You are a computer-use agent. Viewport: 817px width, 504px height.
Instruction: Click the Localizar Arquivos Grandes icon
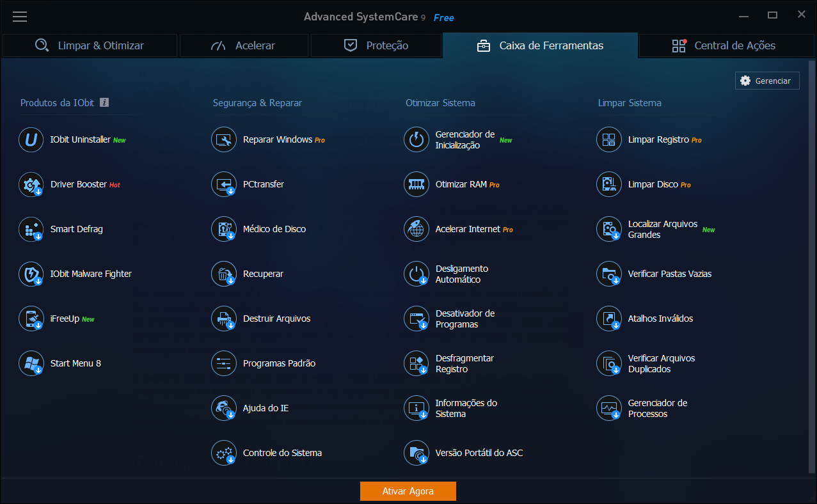(609, 229)
